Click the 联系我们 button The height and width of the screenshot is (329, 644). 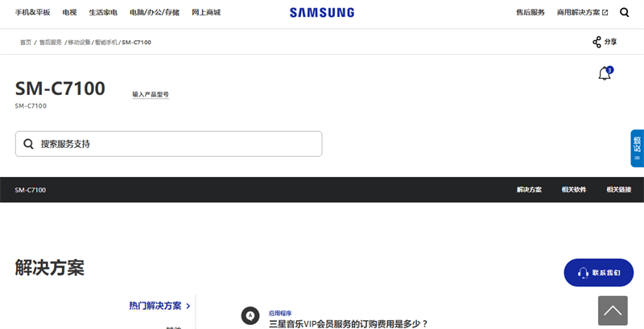pos(599,273)
